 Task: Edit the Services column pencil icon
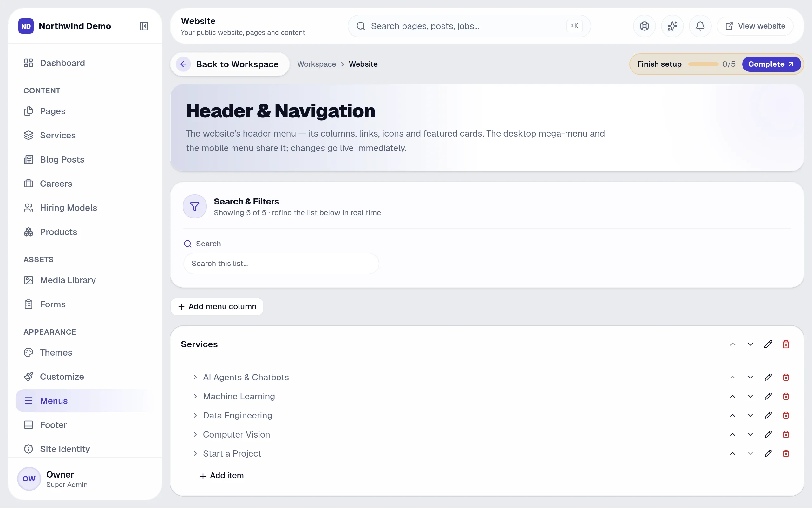click(x=768, y=344)
